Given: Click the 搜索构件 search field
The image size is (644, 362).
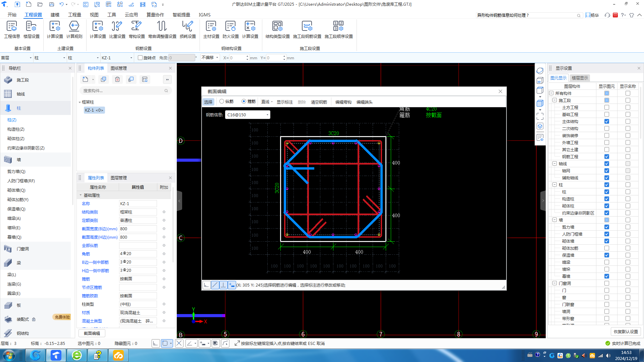Looking at the screenshot, I should [x=126, y=90].
